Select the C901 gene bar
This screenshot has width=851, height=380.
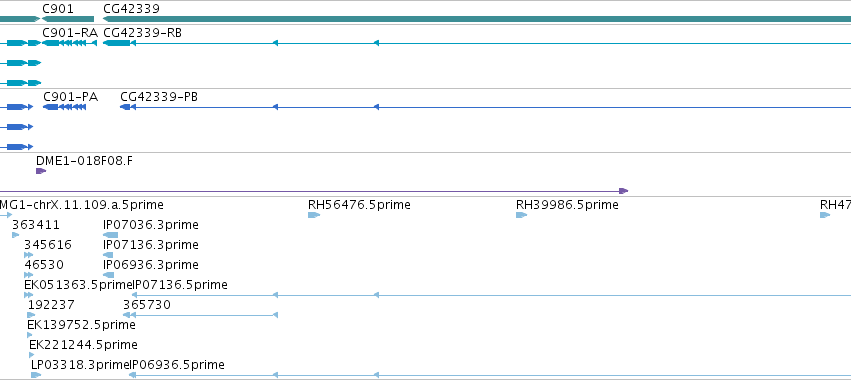[x=68, y=19]
